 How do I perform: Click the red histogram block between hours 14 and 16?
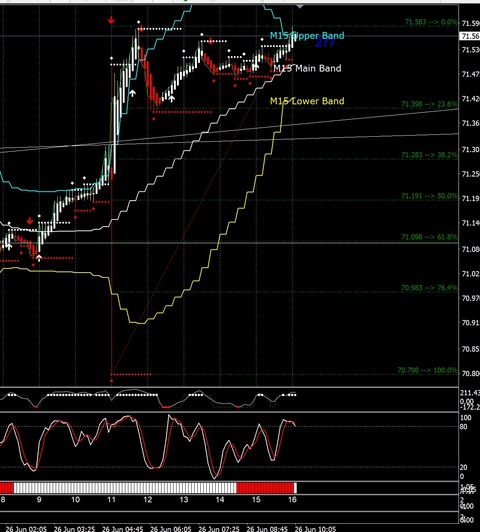coord(265,488)
